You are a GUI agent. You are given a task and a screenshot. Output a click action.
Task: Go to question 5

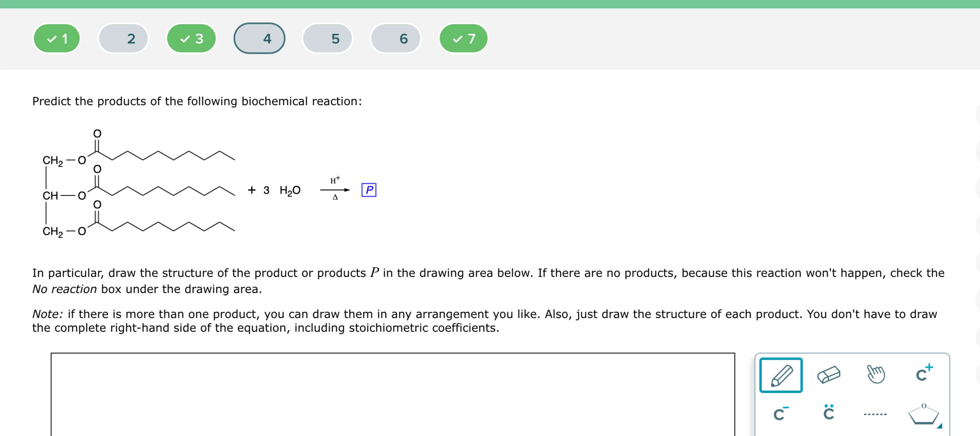327,38
